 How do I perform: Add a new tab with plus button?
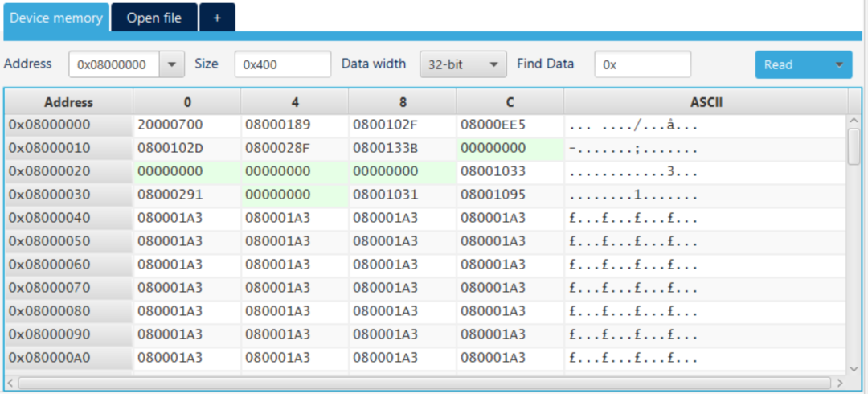[x=217, y=18]
